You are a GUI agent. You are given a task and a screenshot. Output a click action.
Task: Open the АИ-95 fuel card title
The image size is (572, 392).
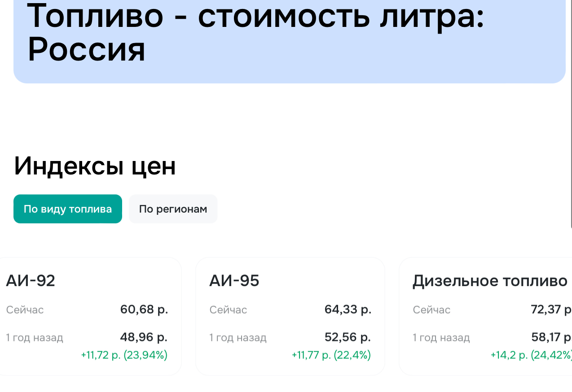pos(234,281)
